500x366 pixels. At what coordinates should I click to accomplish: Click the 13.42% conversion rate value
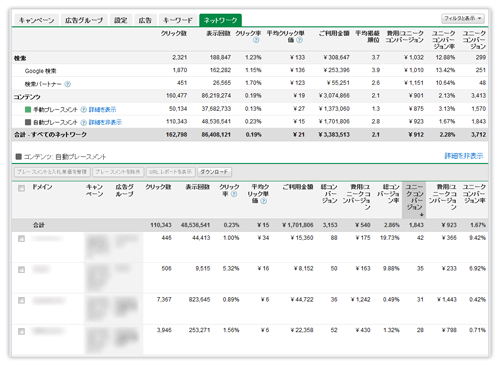445,70
